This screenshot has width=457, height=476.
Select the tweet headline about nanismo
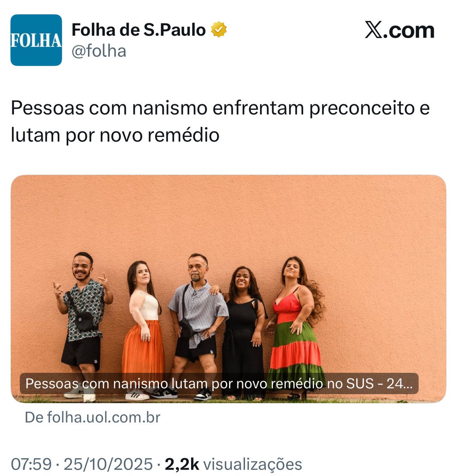pos(220,121)
